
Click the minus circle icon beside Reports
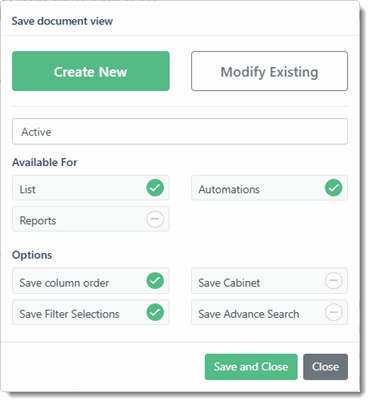(x=155, y=219)
